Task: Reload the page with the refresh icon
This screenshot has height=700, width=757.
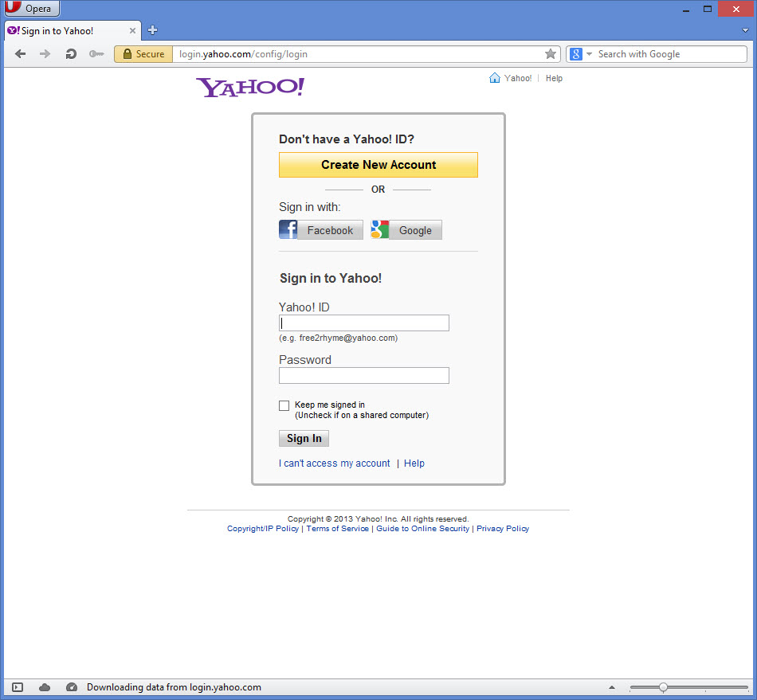Action: point(71,54)
